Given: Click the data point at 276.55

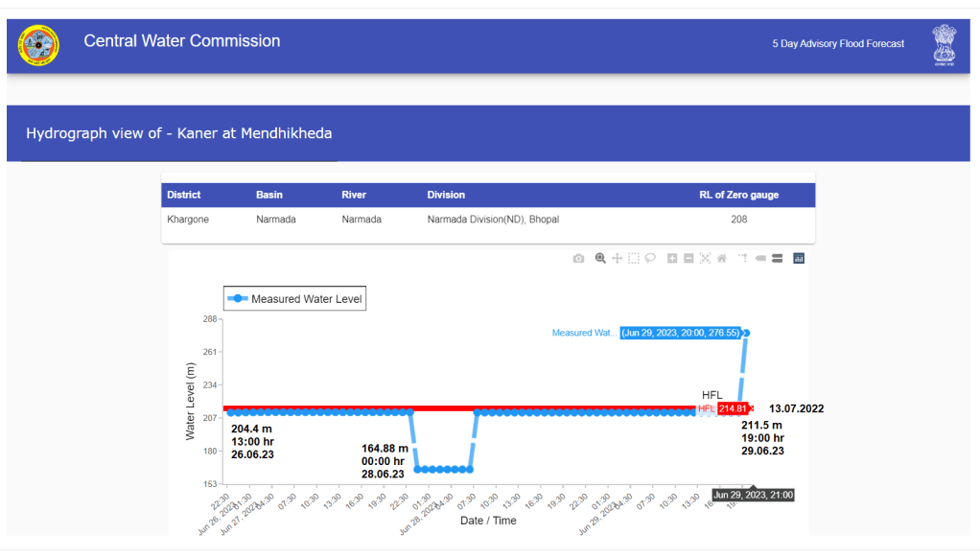Looking at the screenshot, I should coord(746,333).
